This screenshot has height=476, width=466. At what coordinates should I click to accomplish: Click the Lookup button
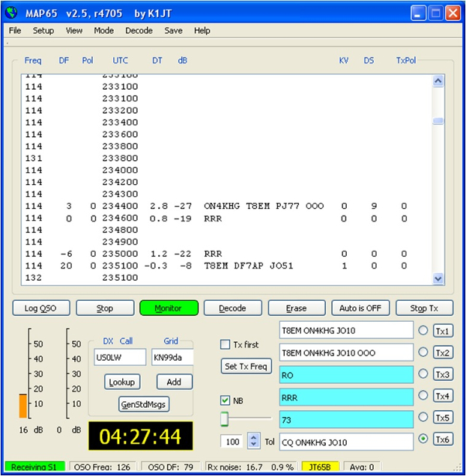[122, 382]
